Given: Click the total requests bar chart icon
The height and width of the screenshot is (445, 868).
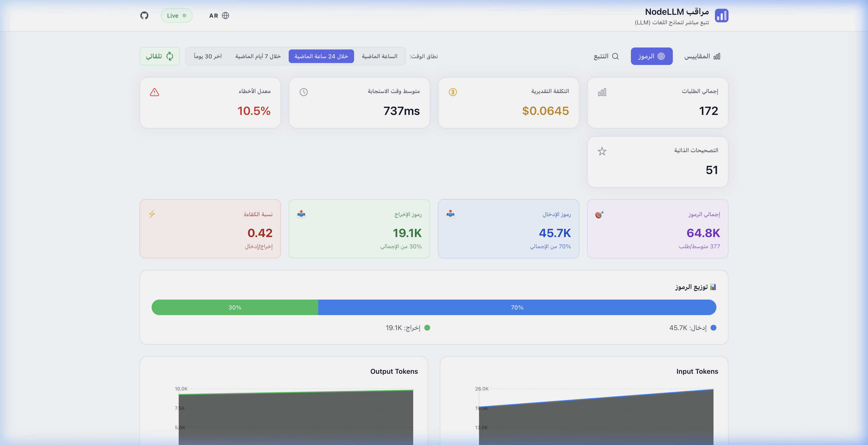Looking at the screenshot, I should tap(602, 92).
